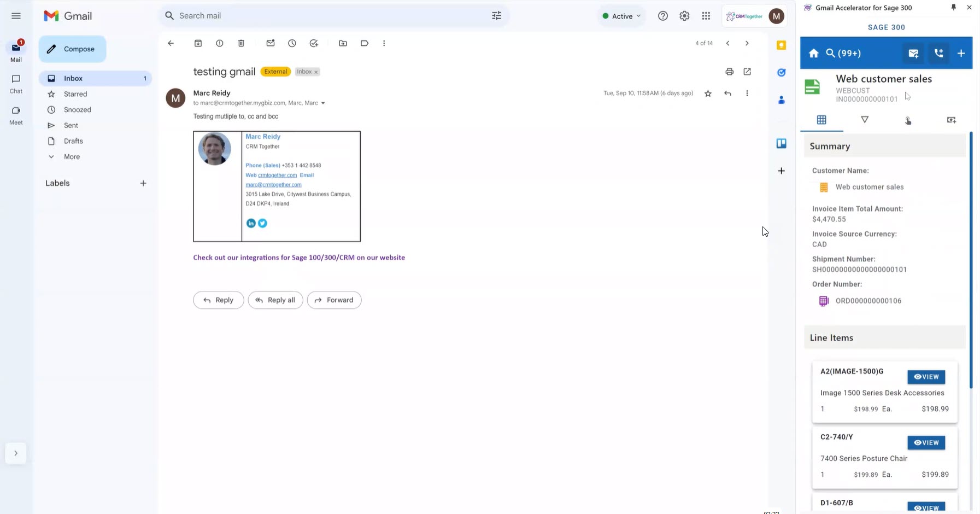
Task: Go to the older email arrow
Action: pyautogui.click(x=747, y=43)
